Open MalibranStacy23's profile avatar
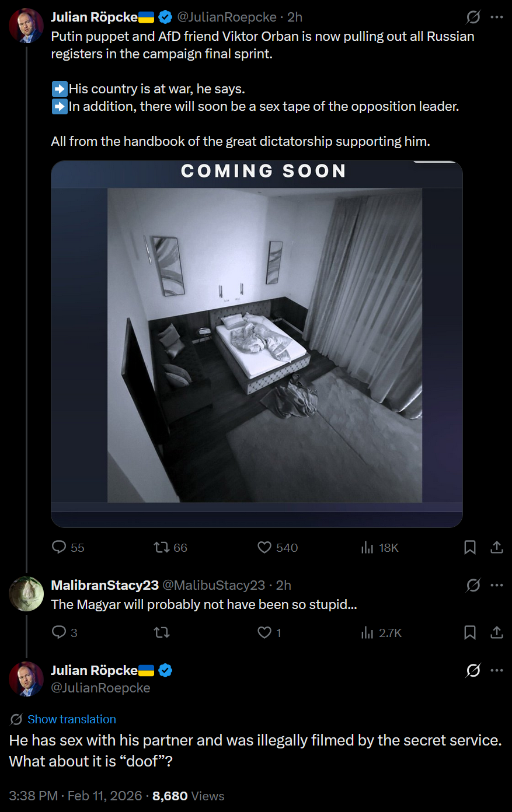The width and height of the screenshot is (512, 812). pos(26,594)
